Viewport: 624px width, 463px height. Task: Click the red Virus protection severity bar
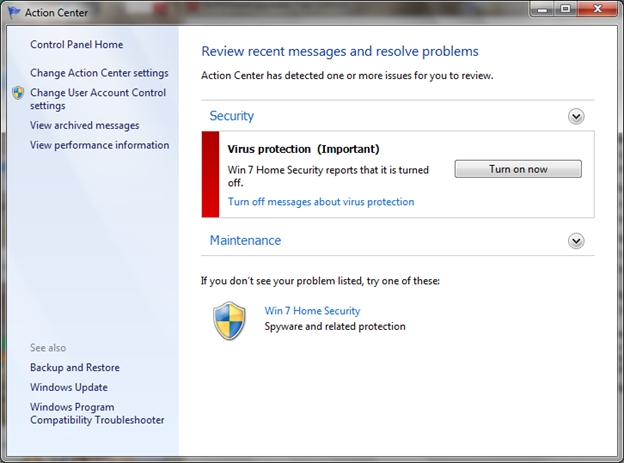tap(210, 174)
